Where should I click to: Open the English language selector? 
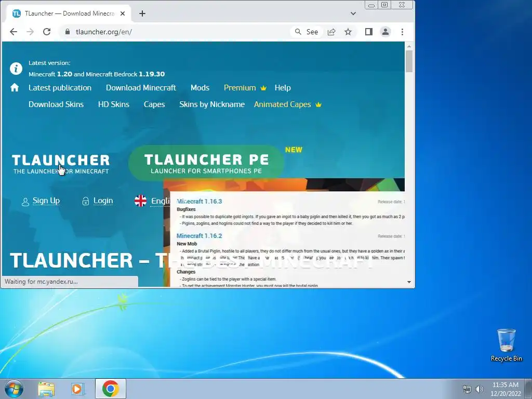point(161,201)
